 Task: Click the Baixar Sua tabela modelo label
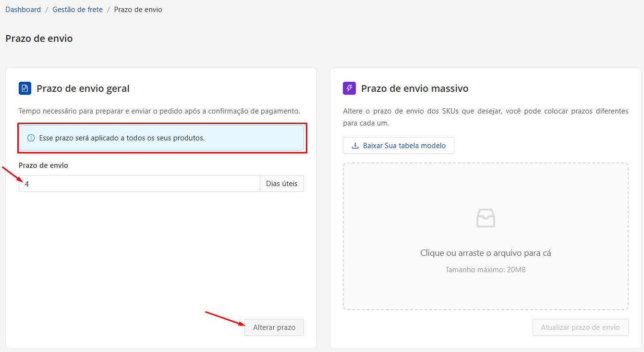(404, 146)
